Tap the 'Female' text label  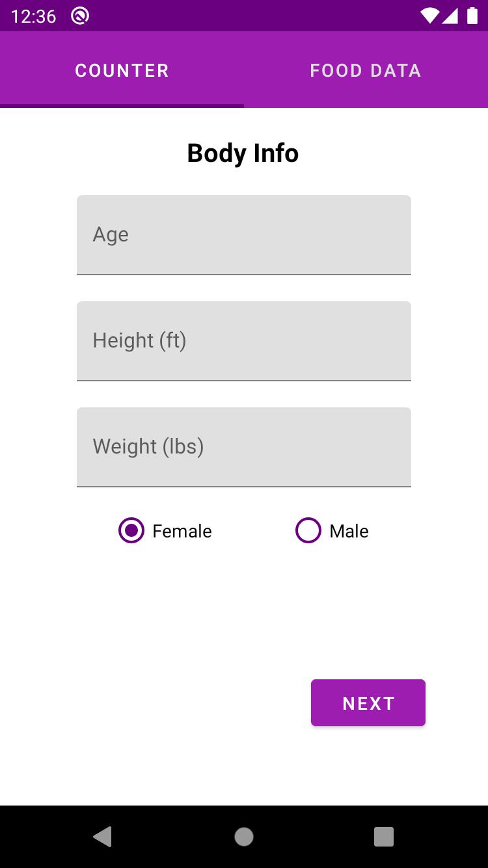182,531
